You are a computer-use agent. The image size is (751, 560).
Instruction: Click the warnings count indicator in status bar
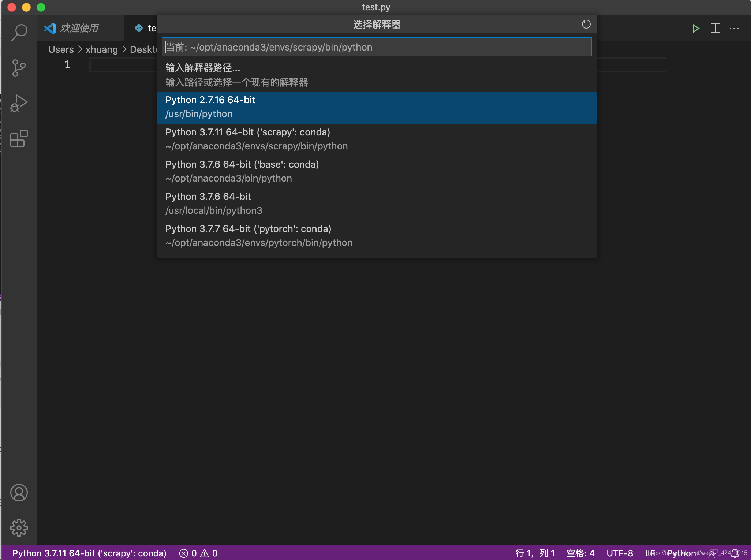209,553
